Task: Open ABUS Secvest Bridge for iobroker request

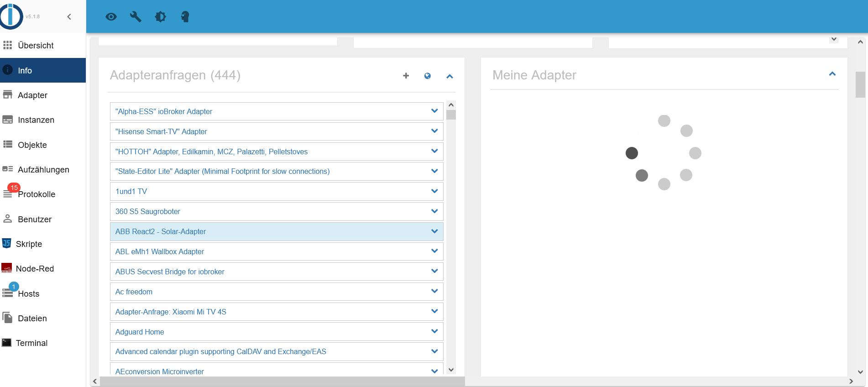Action: 277,272
